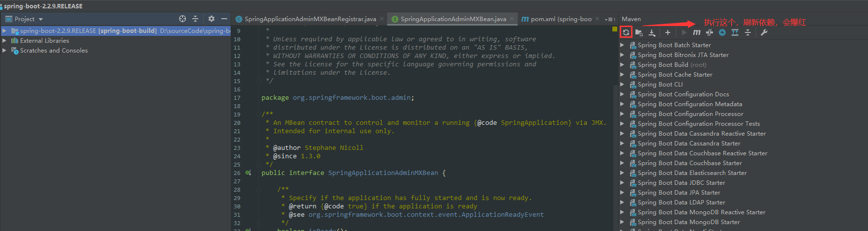The height and width of the screenshot is (231, 868).
Task: Hide the Project tool window
Action: click(224, 19)
